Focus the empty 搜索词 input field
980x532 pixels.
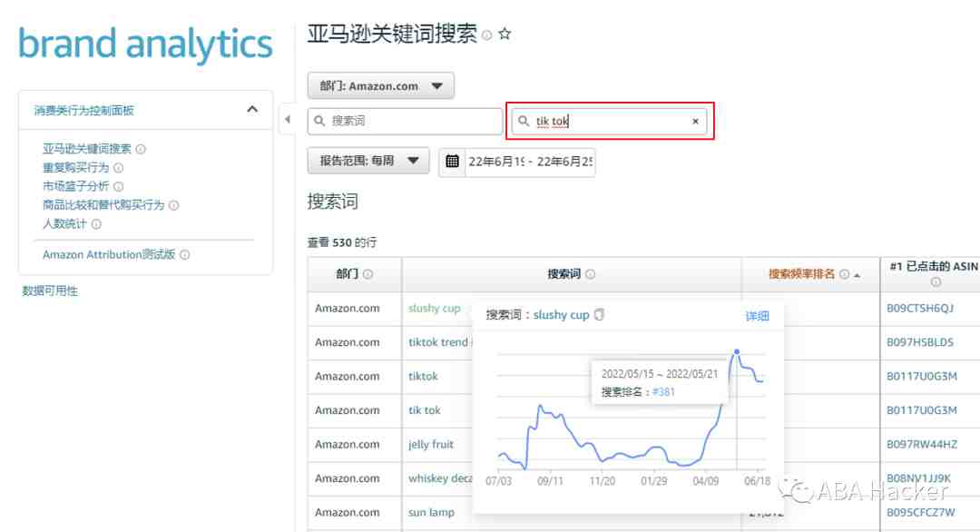point(405,121)
